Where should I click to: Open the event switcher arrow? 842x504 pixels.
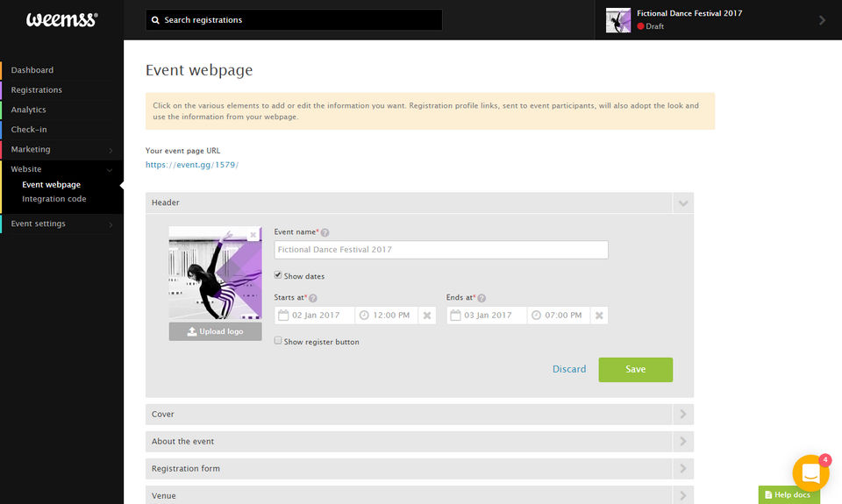pyautogui.click(x=822, y=20)
